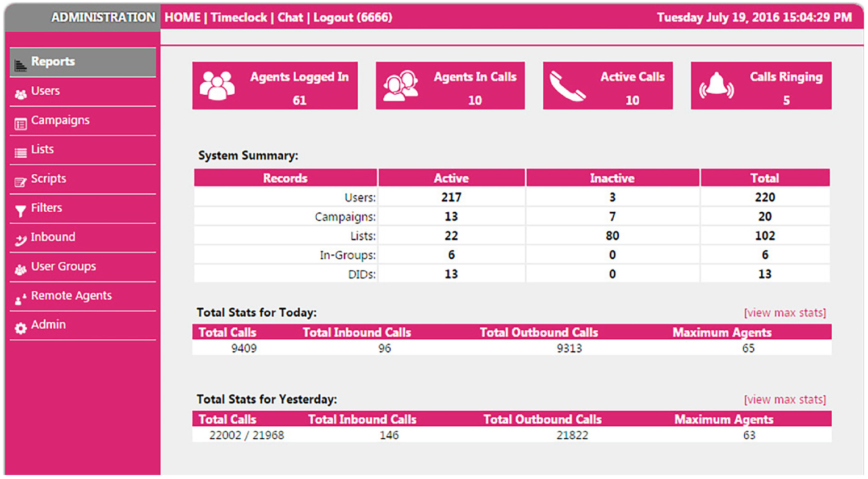
Task: Click the date and time in header
Action: pos(754,18)
